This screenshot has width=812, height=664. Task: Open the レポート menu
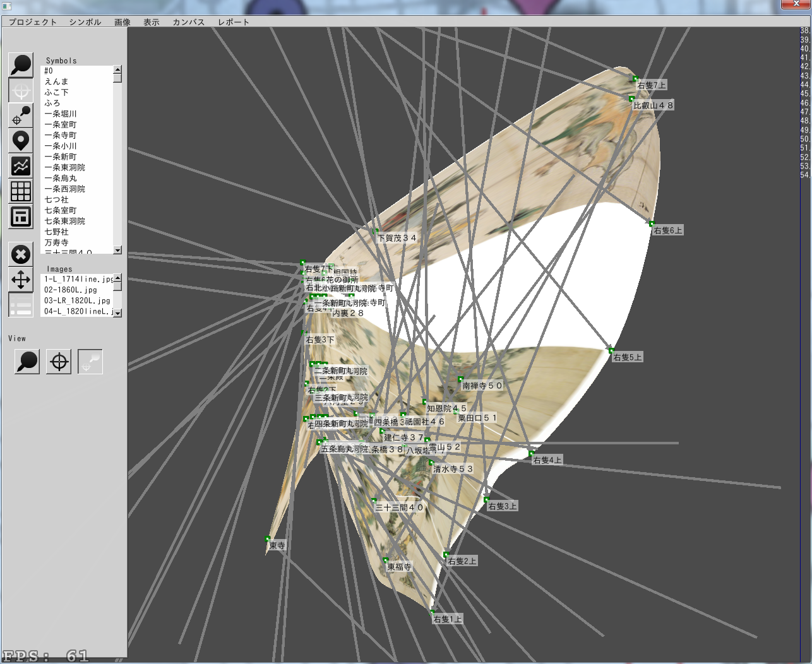(234, 22)
